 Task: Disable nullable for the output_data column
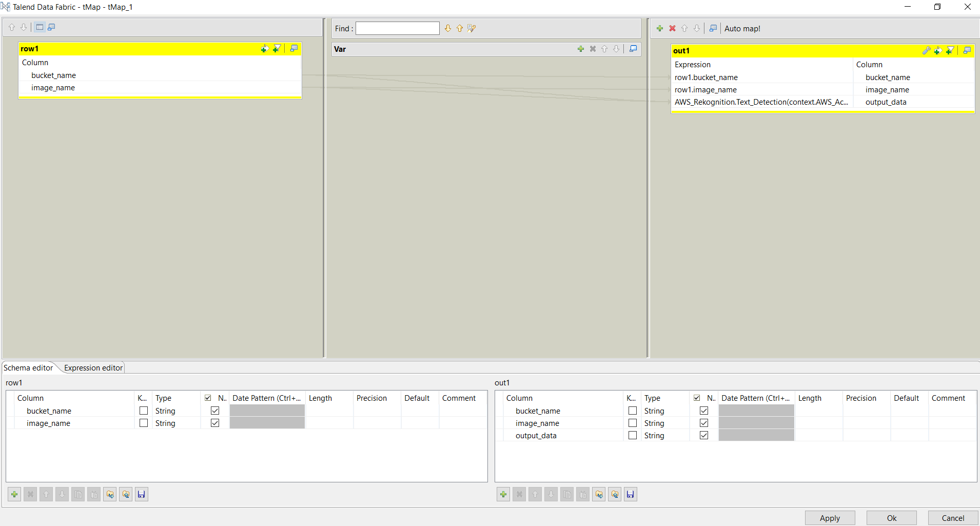coord(704,435)
